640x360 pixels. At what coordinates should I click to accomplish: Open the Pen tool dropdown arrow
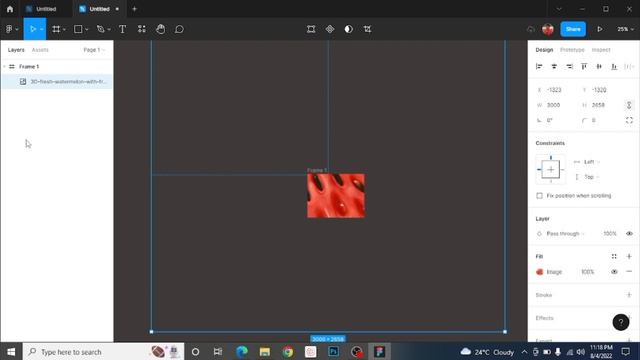(x=109, y=29)
